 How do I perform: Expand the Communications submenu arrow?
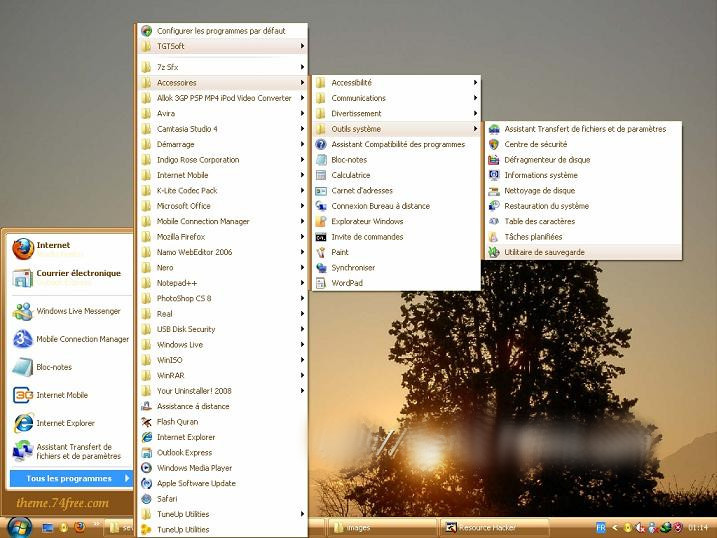(476, 98)
